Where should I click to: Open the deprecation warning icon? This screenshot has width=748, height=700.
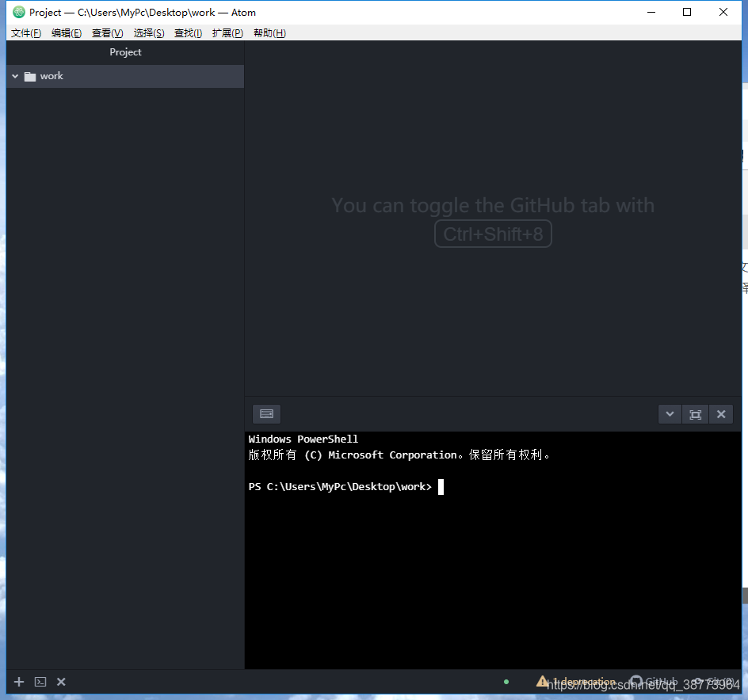coord(542,681)
